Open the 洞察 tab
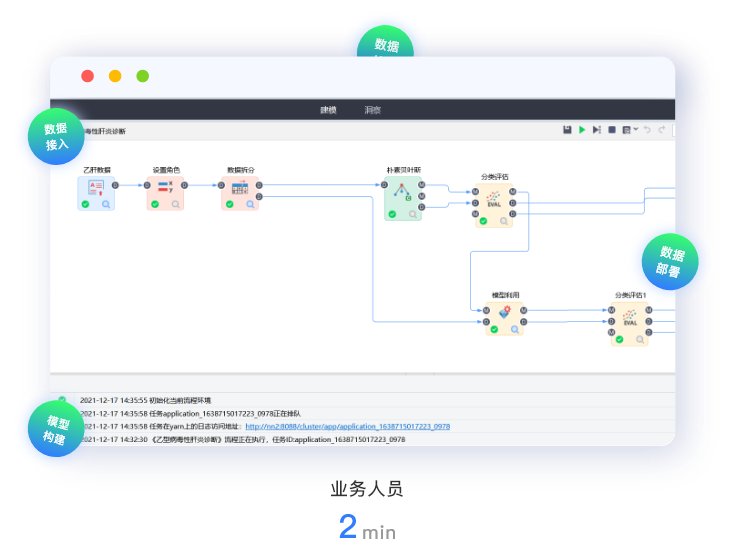The width and height of the screenshot is (736, 549). 372,110
